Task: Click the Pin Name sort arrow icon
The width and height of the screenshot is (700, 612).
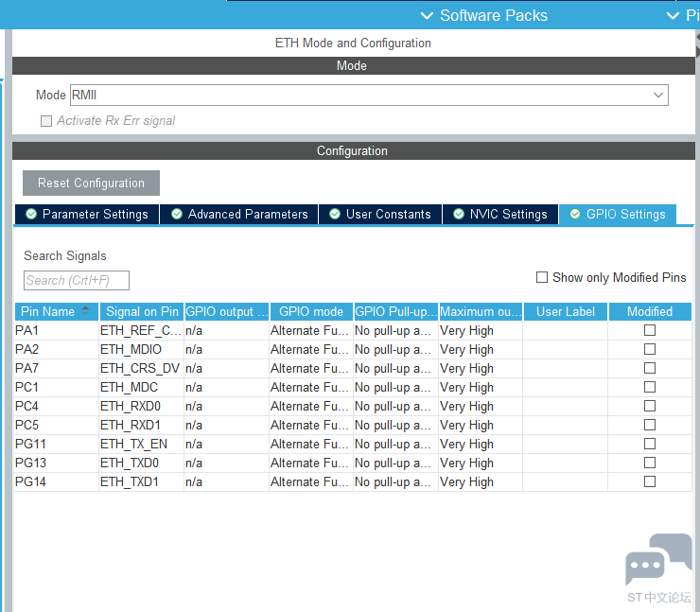Action: [86, 310]
